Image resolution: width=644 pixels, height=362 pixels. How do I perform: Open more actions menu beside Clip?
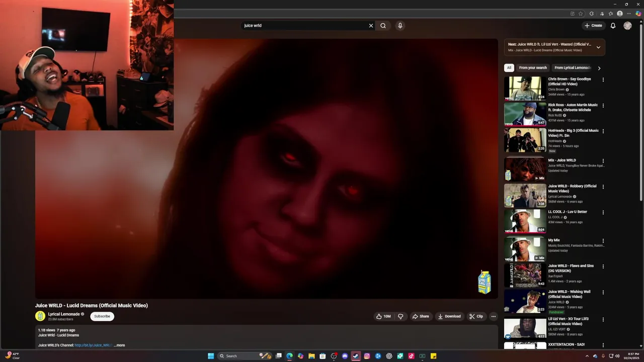494,316
